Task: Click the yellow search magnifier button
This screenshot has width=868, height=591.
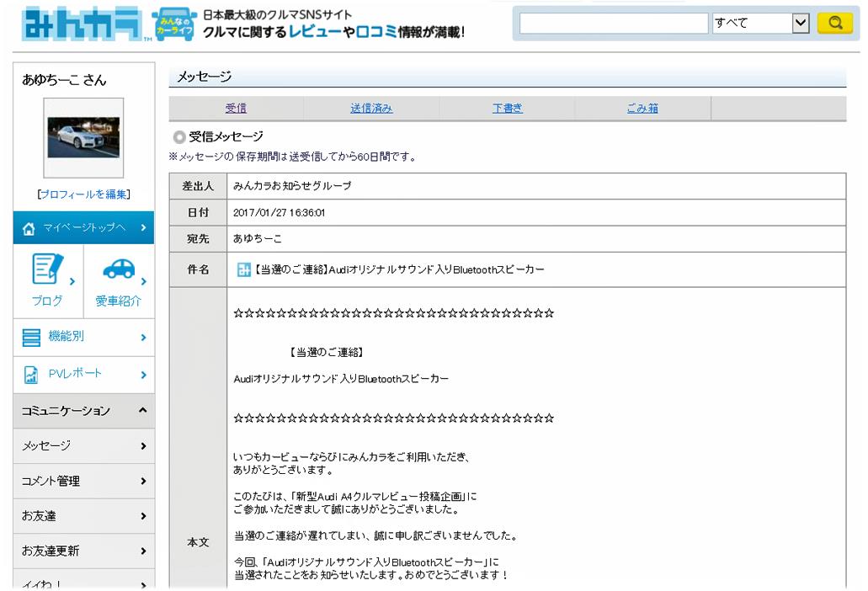Action: [x=835, y=24]
